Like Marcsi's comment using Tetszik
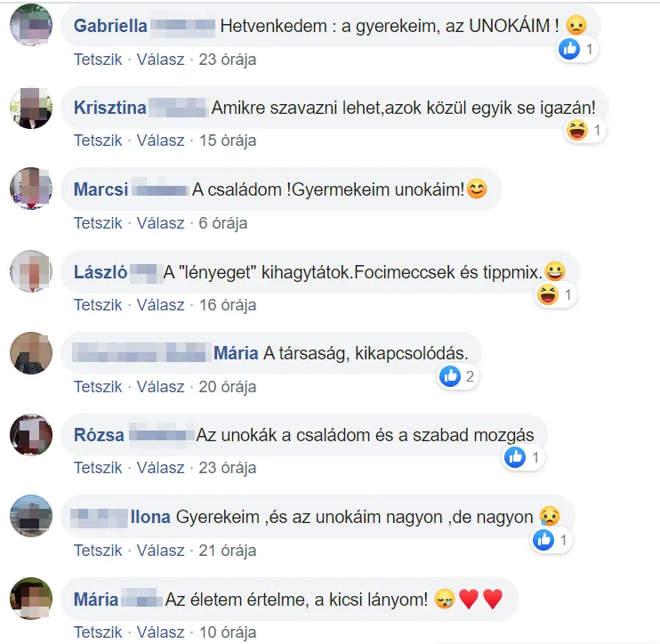The width and height of the screenshot is (660, 644). point(98,222)
